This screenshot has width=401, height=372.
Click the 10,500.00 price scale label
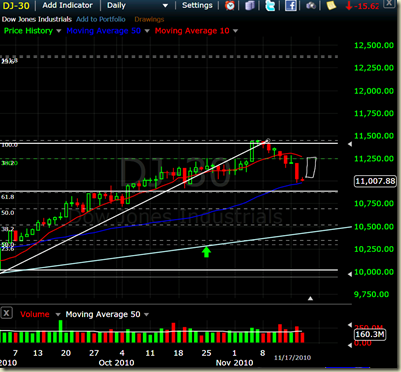coord(374,227)
